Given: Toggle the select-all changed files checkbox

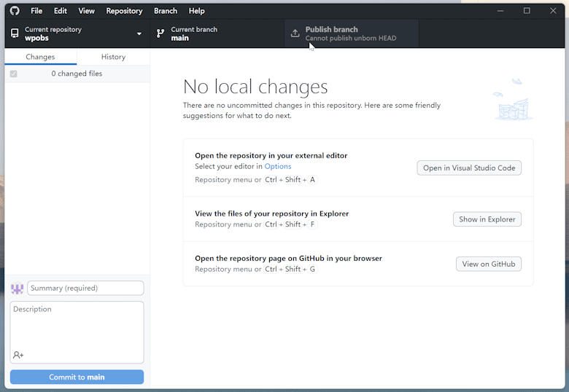Looking at the screenshot, I should [13, 74].
